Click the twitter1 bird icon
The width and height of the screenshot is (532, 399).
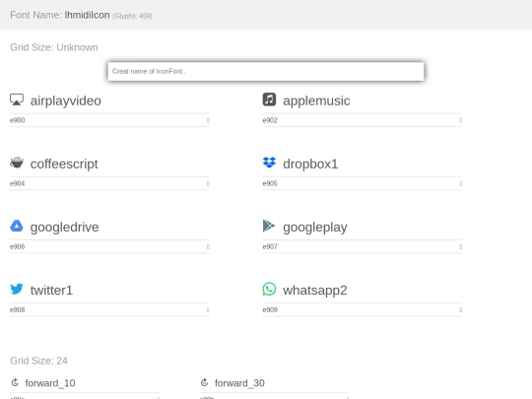[x=17, y=289]
